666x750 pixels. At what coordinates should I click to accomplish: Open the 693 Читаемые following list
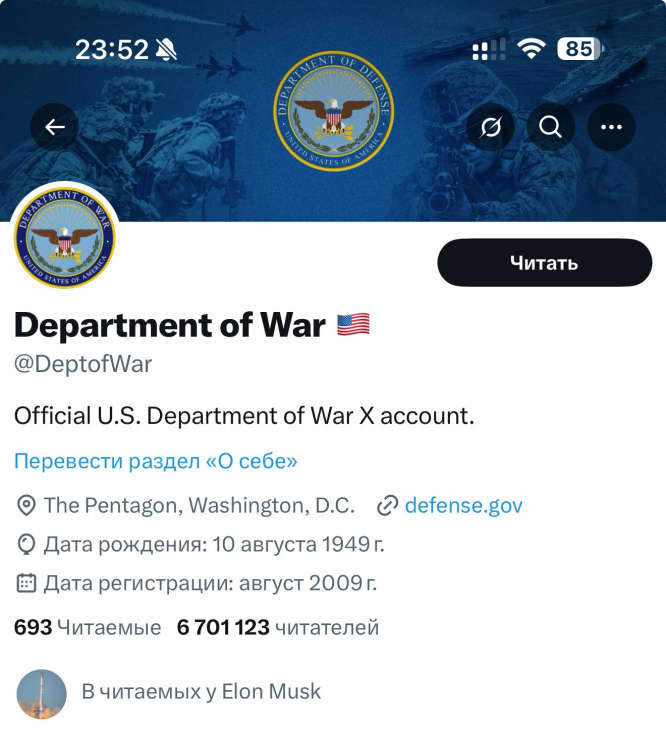[x=88, y=627]
